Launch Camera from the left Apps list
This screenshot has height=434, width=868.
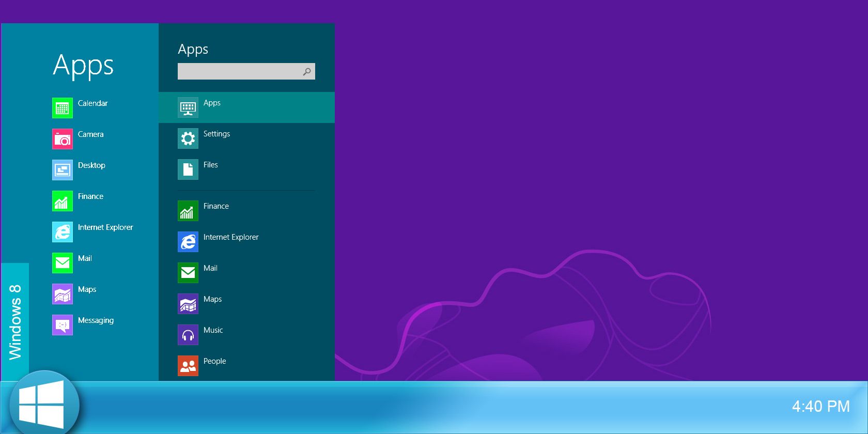coord(63,139)
